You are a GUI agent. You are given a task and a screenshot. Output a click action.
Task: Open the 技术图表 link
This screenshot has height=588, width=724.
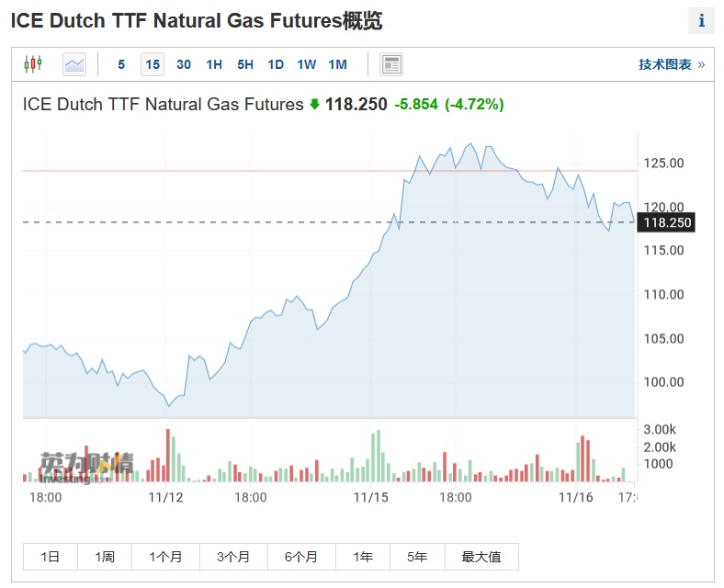pos(665,64)
